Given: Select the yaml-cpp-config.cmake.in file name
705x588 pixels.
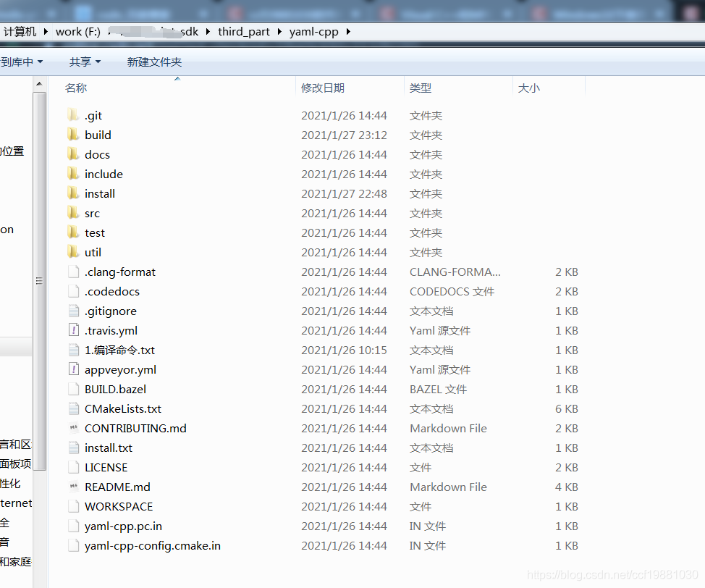Looking at the screenshot, I should pyautogui.click(x=153, y=546).
